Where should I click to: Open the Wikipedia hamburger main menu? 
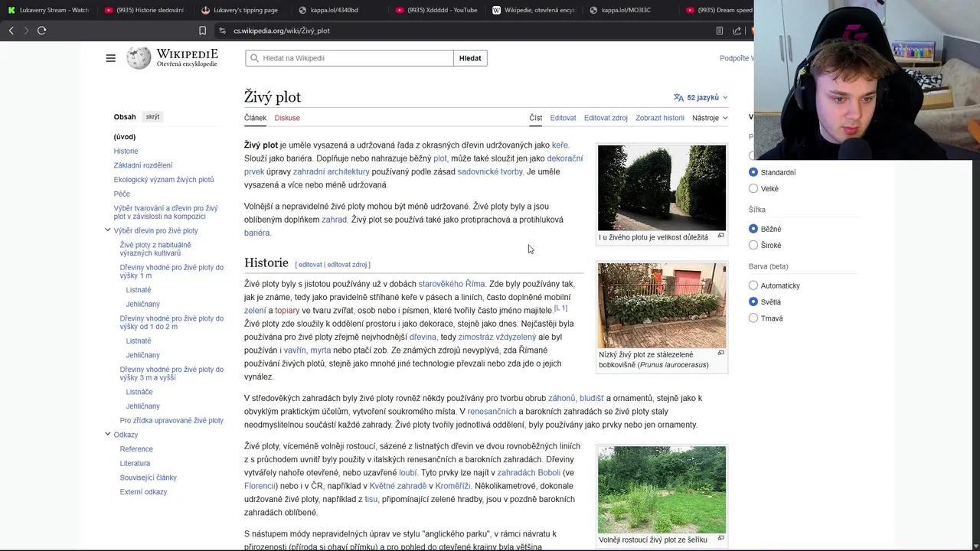coord(111,58)
